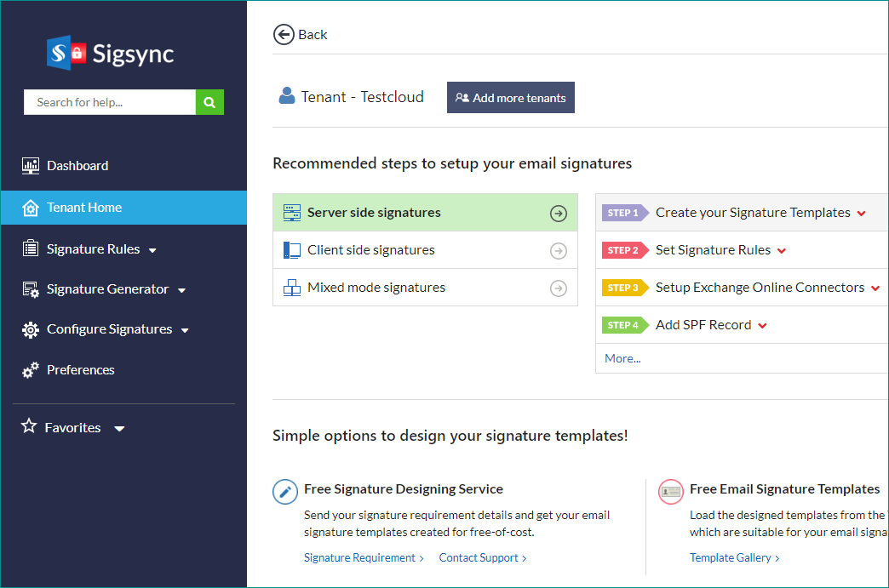Viewport: 889px width, 588px height.
Task: Expand the Favorites section
Action: click(x=119, y=428)
